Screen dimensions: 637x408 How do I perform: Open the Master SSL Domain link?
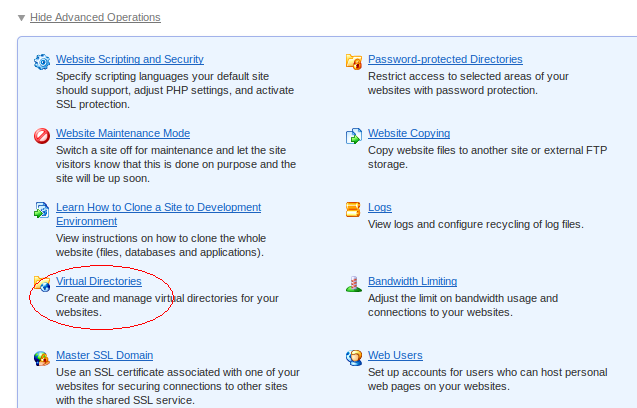[x=104, y=355]
